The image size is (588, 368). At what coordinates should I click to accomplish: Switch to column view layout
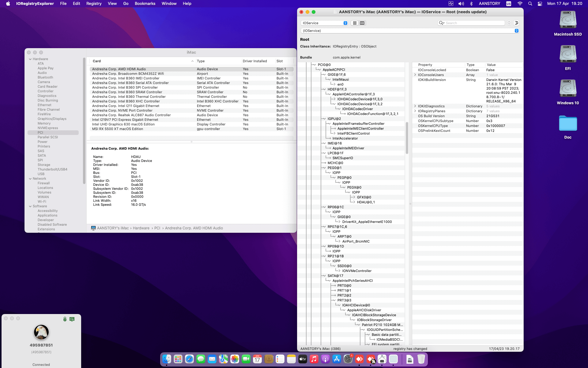tap(362, 23)
